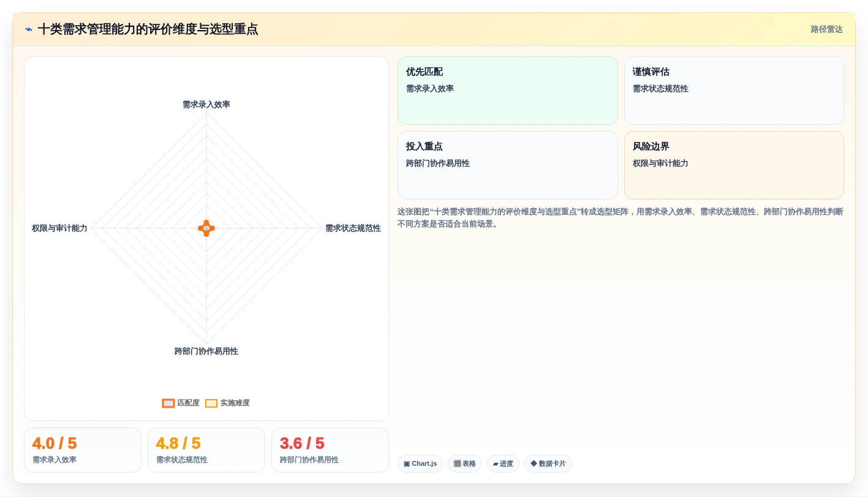The height and width of the screenshot is (497, 868).
Task: Click the 4.8 / 5 score value
Action: pyautogui.click(x=178, y=443)
